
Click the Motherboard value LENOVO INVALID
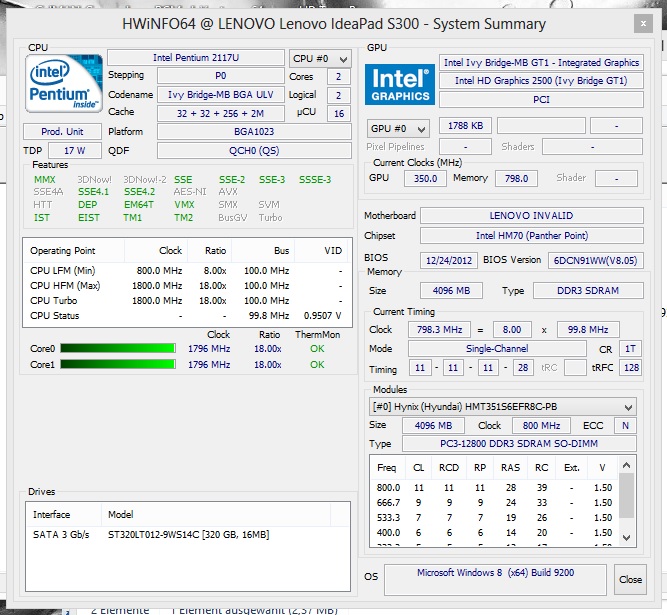532,216
